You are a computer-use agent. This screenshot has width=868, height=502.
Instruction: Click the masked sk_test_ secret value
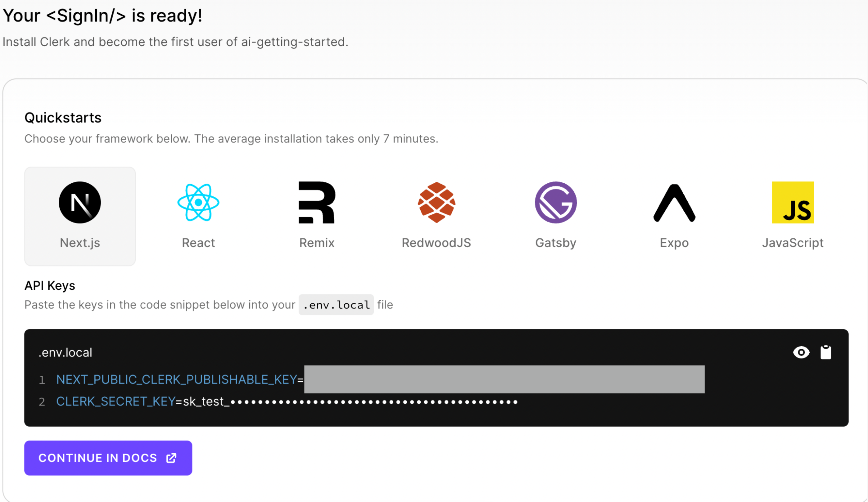tap(350, 401)
